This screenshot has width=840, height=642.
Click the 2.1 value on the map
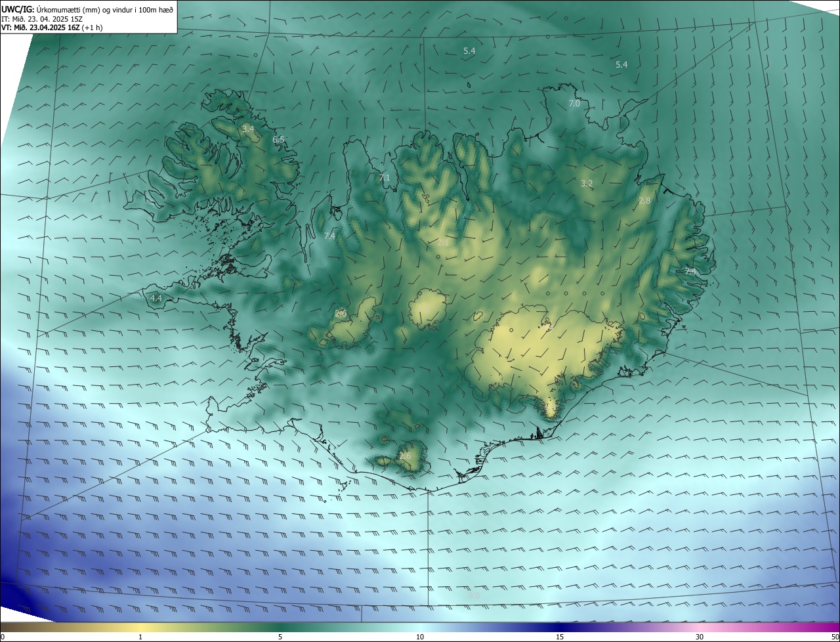(x=444, y=243)
